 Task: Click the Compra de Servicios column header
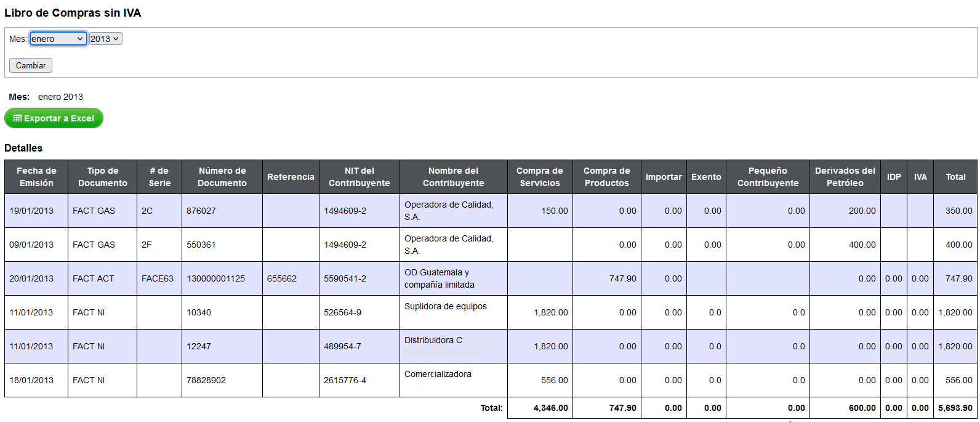point(540,177)
